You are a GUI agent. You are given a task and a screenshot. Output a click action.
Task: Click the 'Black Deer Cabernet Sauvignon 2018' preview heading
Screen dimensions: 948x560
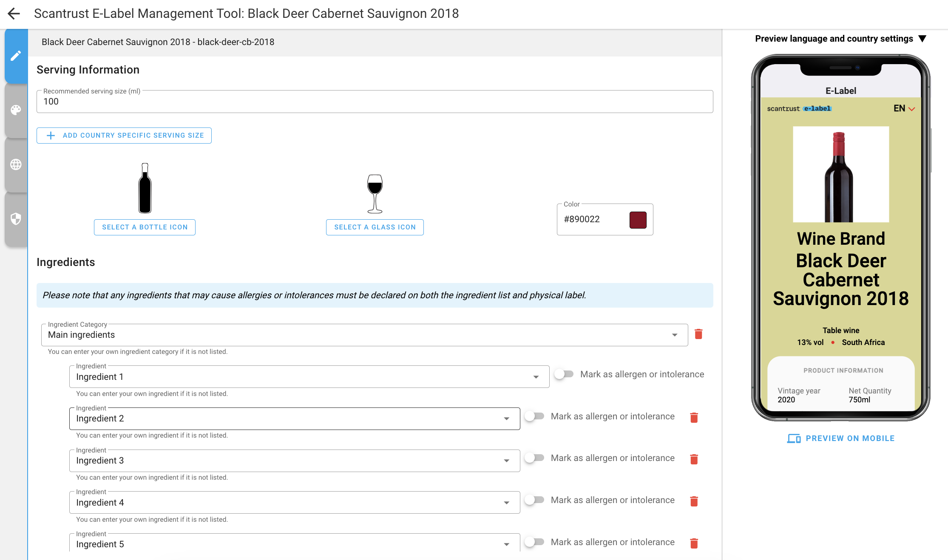coord(840,280)
